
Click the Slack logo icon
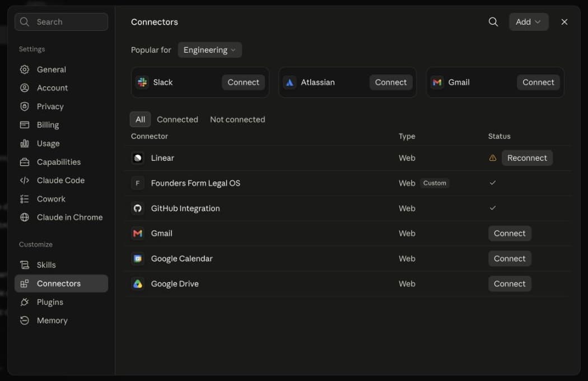pyautogui.click(x=142, y=82)
